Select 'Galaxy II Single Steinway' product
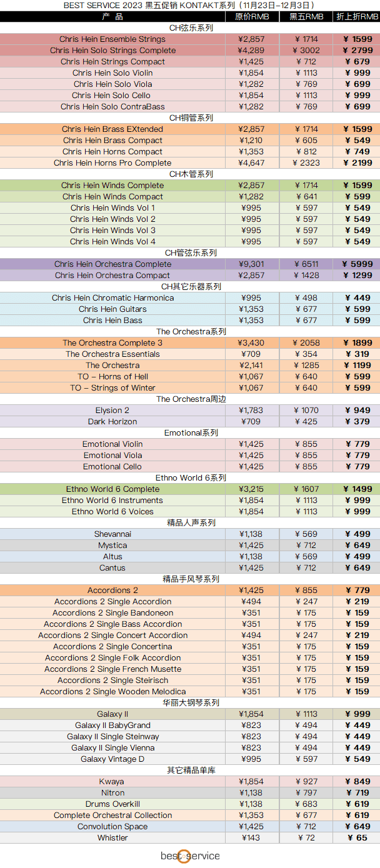 [112, 737]
